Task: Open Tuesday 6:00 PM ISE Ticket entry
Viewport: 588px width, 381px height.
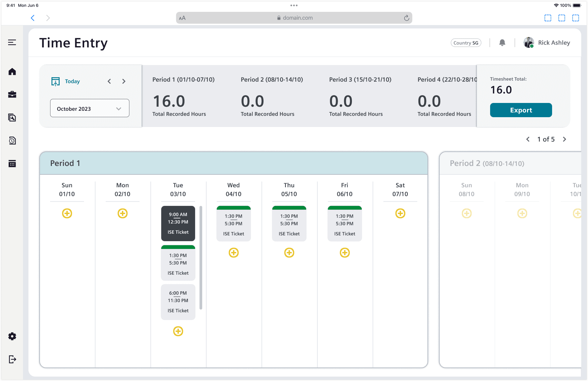Action: tap(178, 302)
